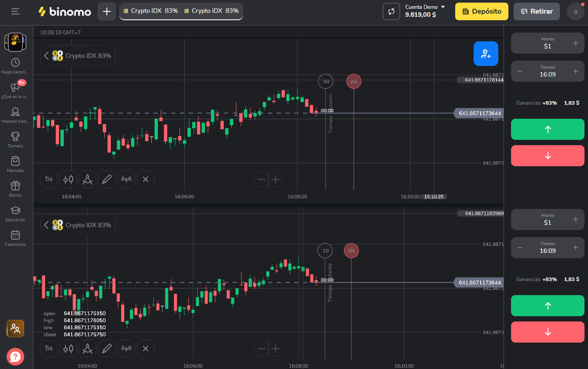588x369 pixels.
Task: Increase Tiempo in the lower trade panel
Action: tap(575, 248)
